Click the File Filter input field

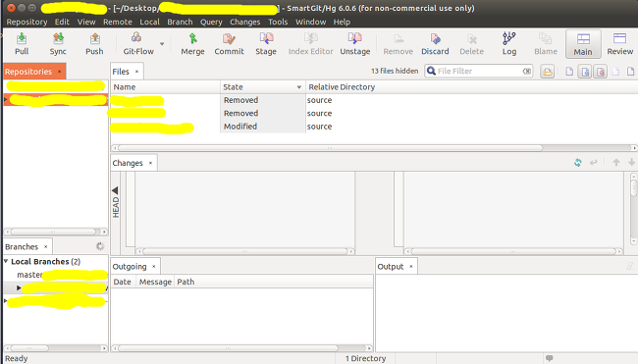coord(479,72)
